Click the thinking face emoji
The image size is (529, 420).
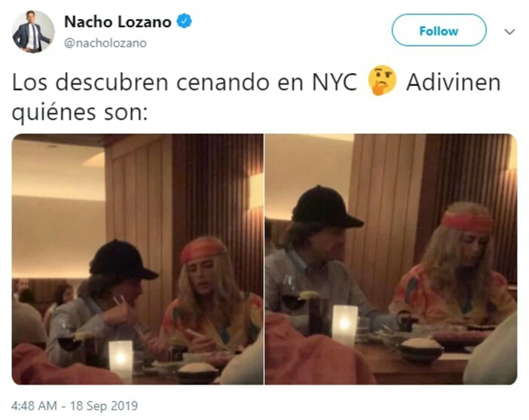(381, 81)
